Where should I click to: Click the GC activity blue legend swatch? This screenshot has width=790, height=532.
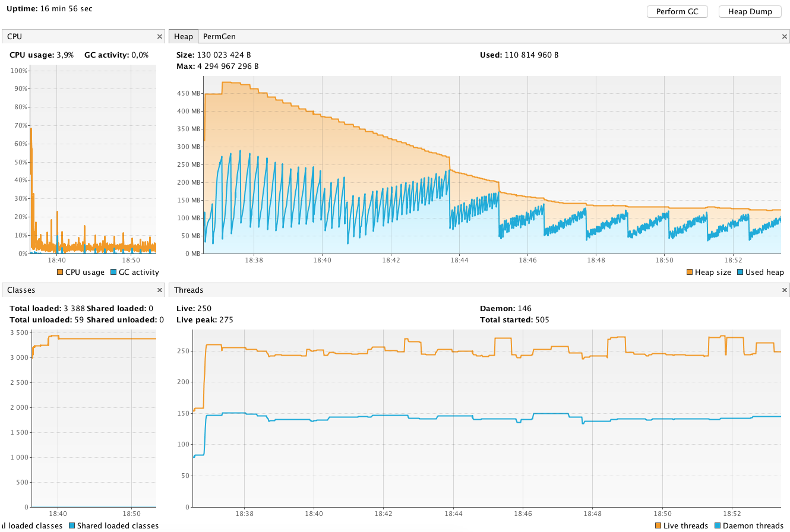[x=113, y=273]
